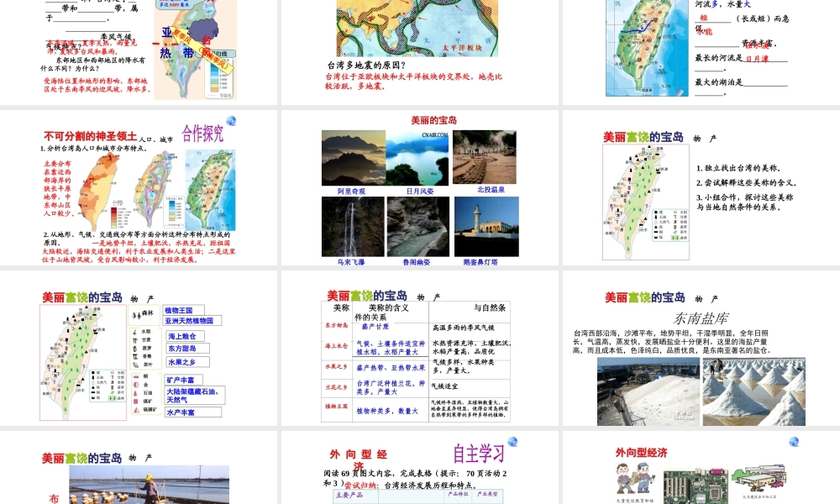Click the 日月风姿 caption

(419, 192)
